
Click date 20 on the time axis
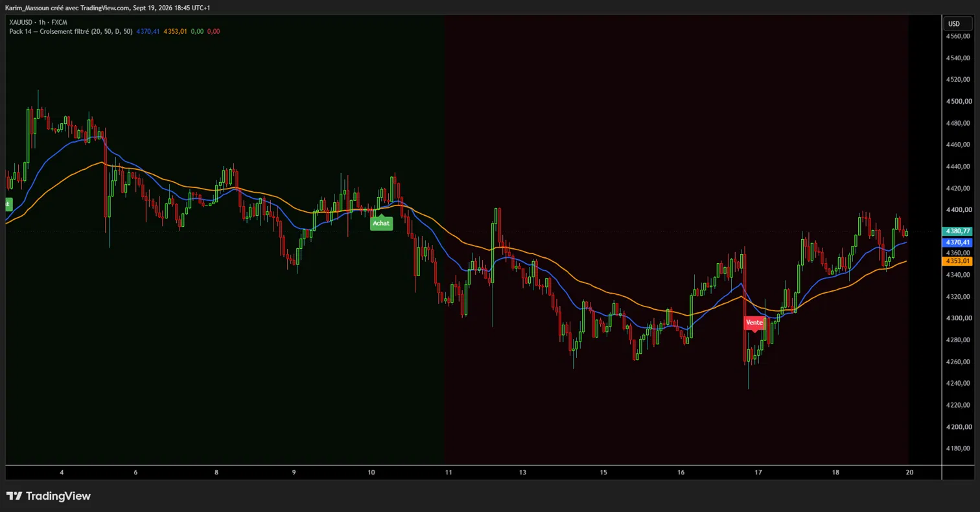pos(909,472)
